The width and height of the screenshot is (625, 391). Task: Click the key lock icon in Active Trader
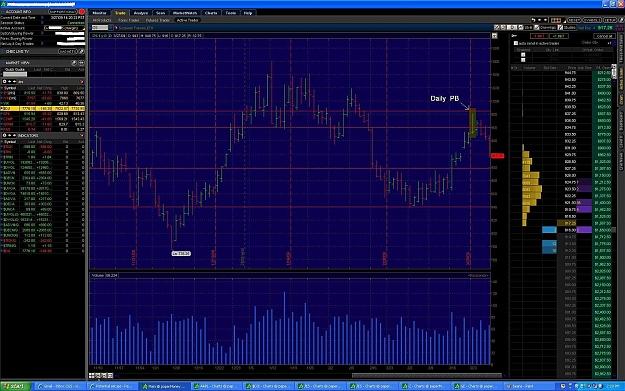coord(514,36)
